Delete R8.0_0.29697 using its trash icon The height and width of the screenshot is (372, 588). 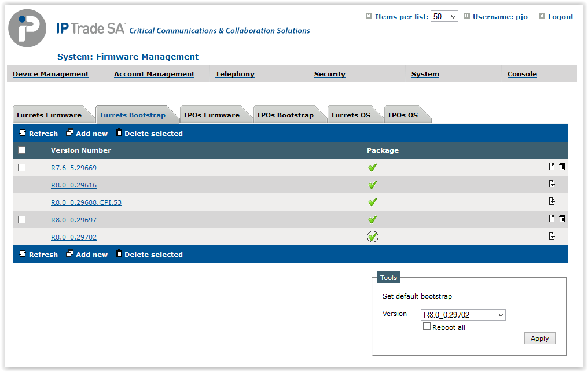[x=562, y=219]
